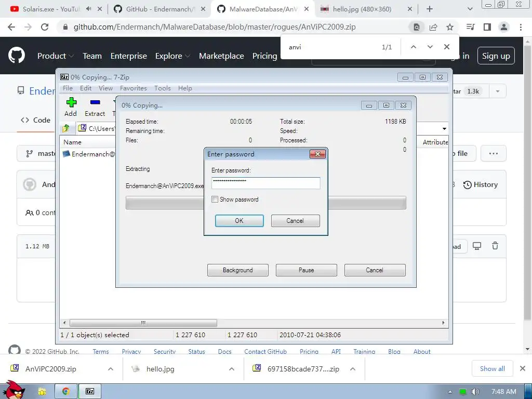This screenshot has width=532, height=399.
Task: Open the file History link
Action: click(x=481, y=184)
